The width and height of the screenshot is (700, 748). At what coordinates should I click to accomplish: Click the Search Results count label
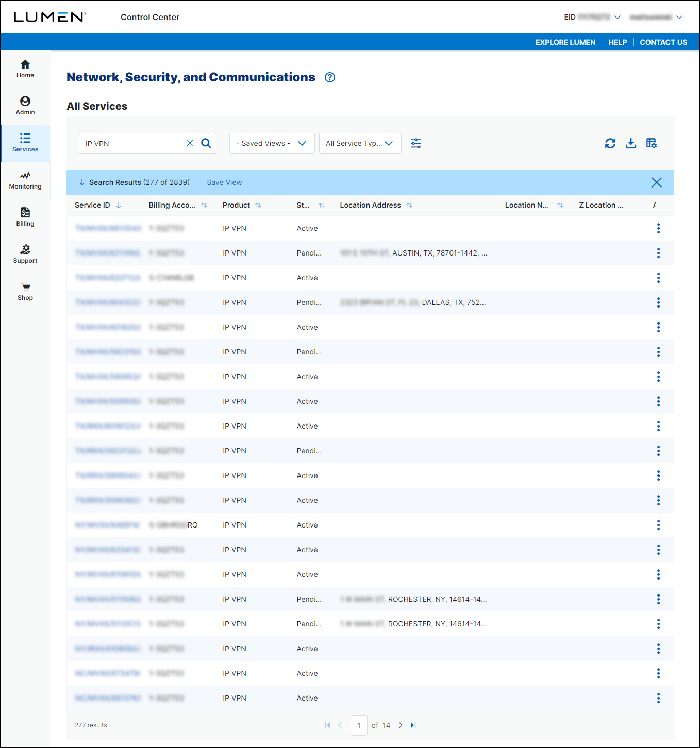click(139, 182)
